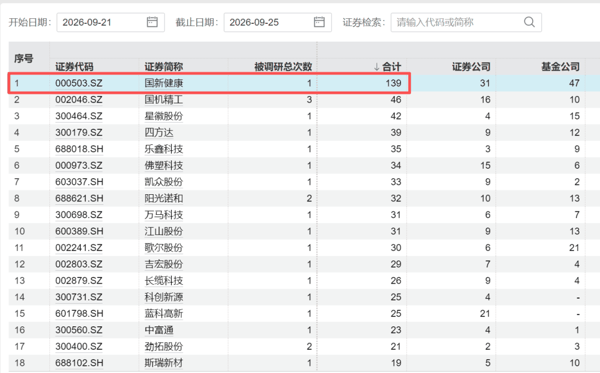Viewport: 600px width, 373px height.
Task: Open stock code 300698.SZ
Action: [79, 215]
